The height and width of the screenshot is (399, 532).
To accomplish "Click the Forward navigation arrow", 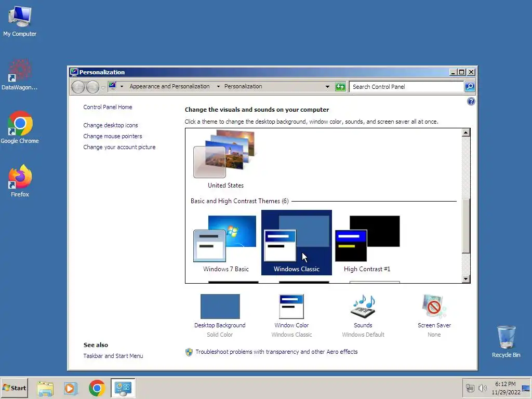I will [x=92, y=87].
